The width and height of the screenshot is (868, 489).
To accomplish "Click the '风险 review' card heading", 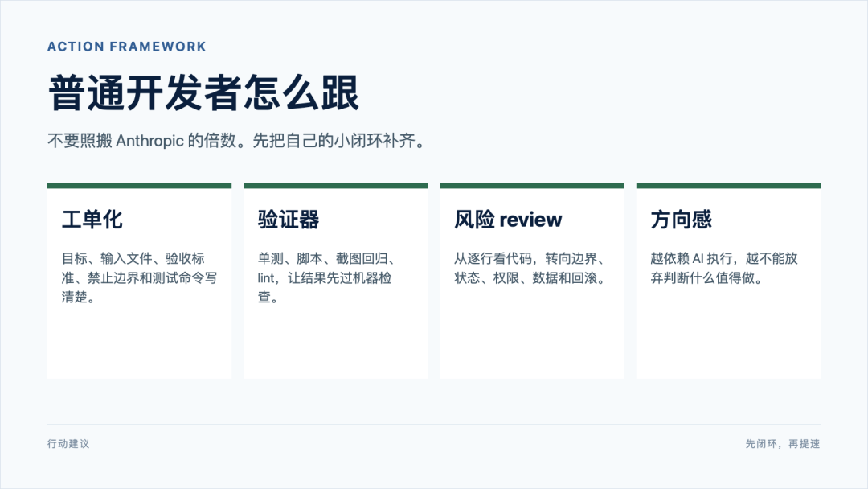I will pos(508,220).
